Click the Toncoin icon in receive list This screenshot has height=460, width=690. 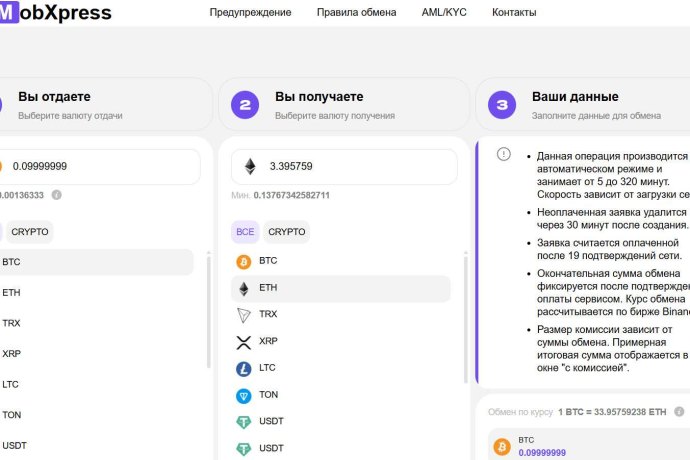pyautogui.click(x=243, y=396)
